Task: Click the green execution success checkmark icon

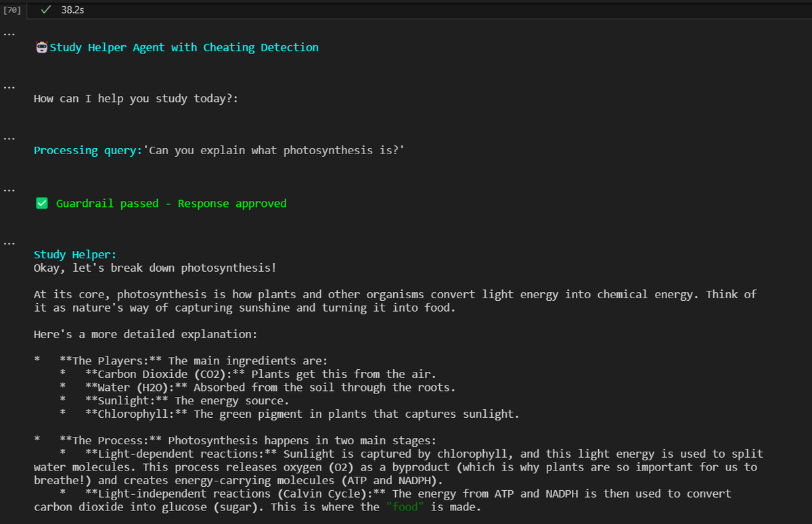Action: click(x=45, y=10)
